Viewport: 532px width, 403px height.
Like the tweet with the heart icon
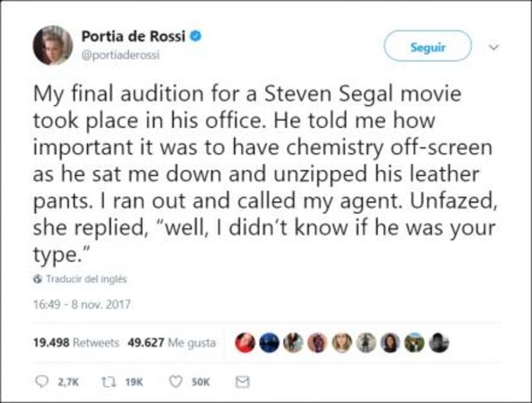(175, 383)
